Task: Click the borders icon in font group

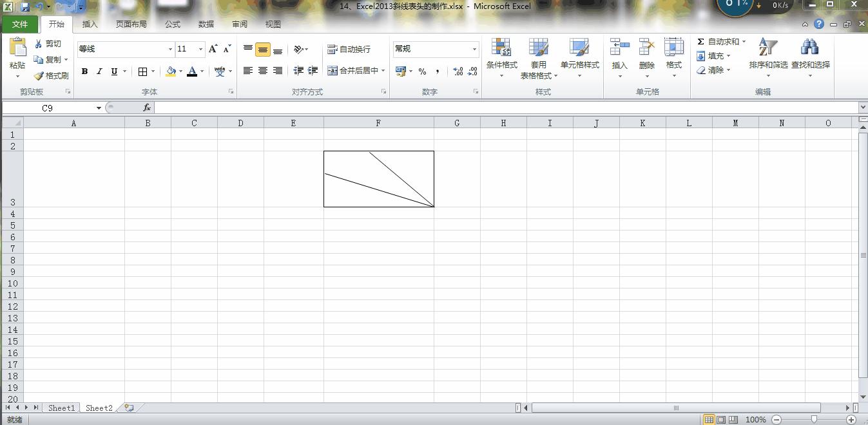Action: coord(143,71)
